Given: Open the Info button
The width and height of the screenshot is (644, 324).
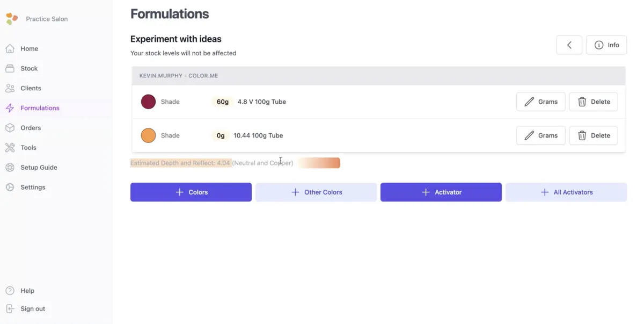Looking at the screenshot, I should coord(606,45).
